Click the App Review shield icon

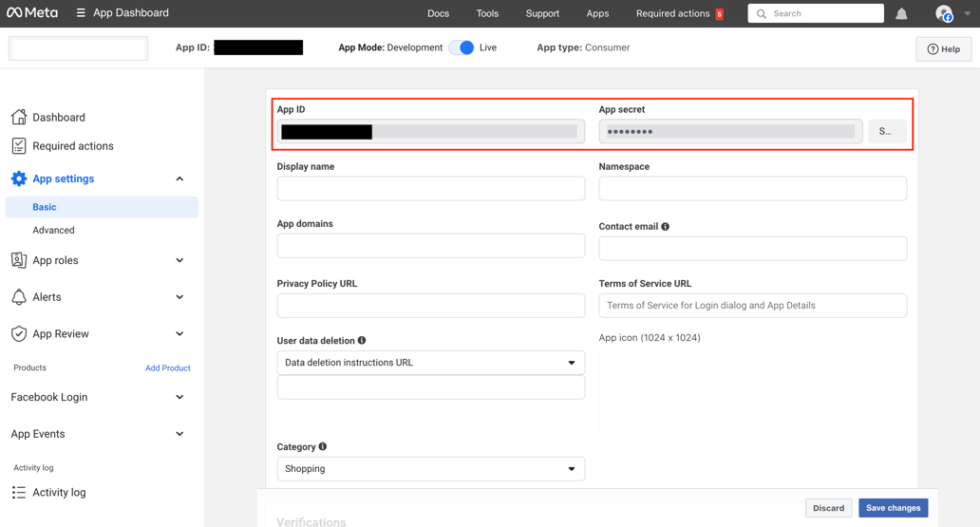pos(19,333)
